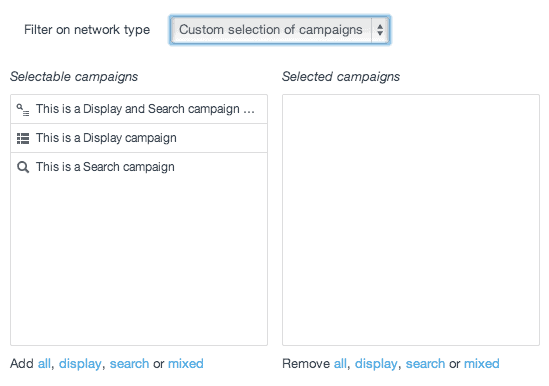Click the dropdown up-down arrows
The width and height of the screenshot is (549, 386).
pyautogui.click(x=380, y=30)
